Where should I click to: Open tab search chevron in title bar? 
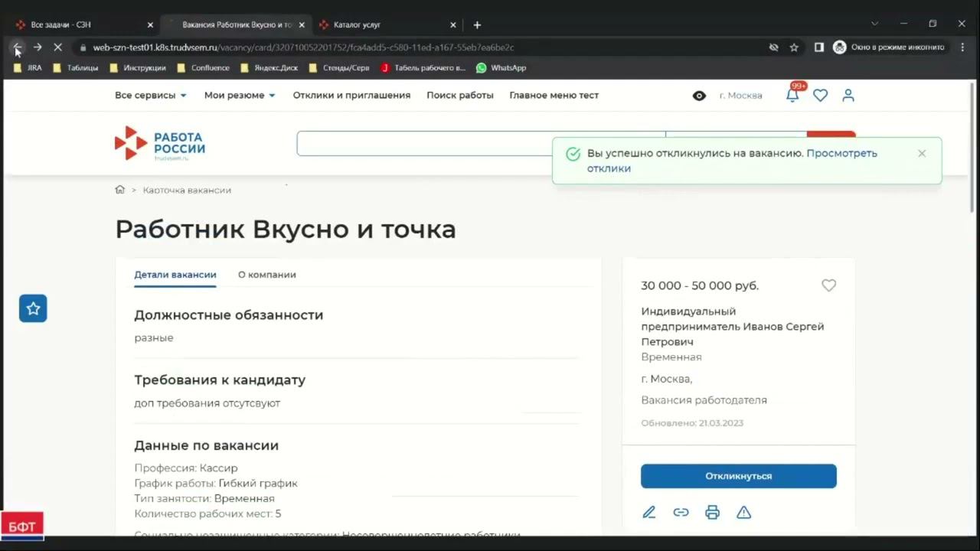tap(874, 24)
